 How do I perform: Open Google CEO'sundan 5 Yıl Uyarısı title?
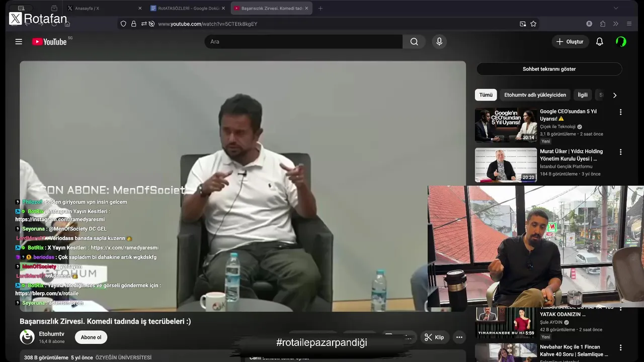pyautogui.click(x=568, y=115)
